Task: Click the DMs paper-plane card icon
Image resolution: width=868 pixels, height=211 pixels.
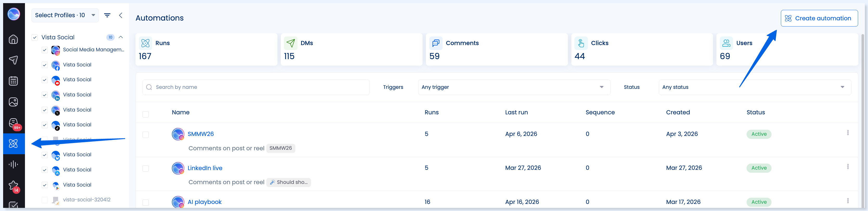Action: (291, 43)
